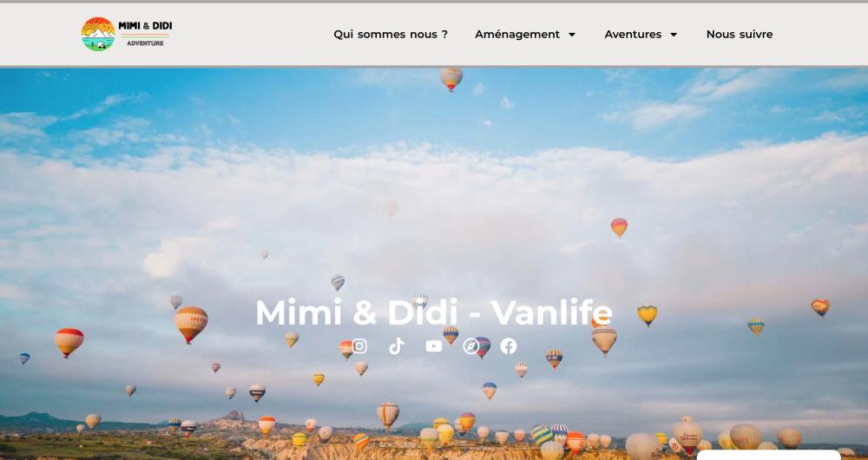Click the orange heart balloon at far right

[x=820, y=307]
